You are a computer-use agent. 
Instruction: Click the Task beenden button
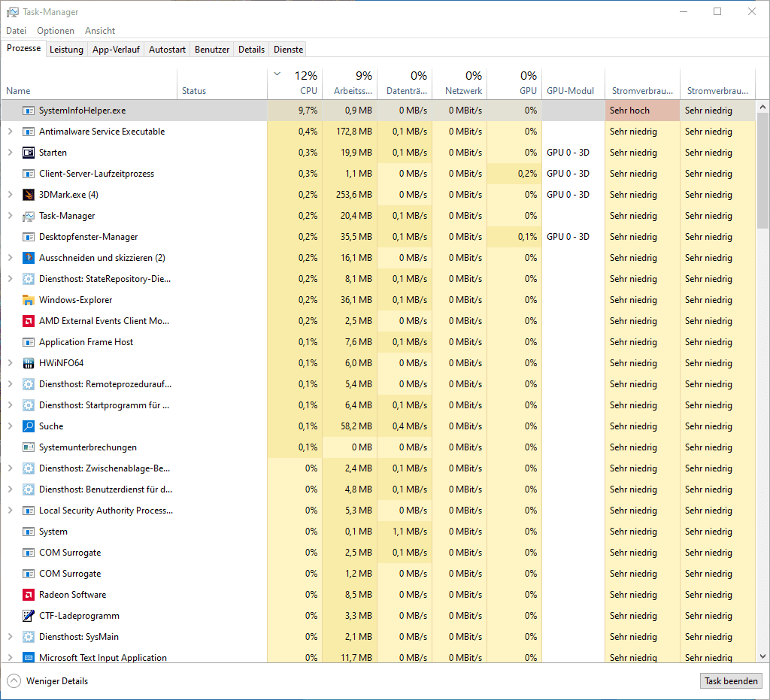[731, 681]
